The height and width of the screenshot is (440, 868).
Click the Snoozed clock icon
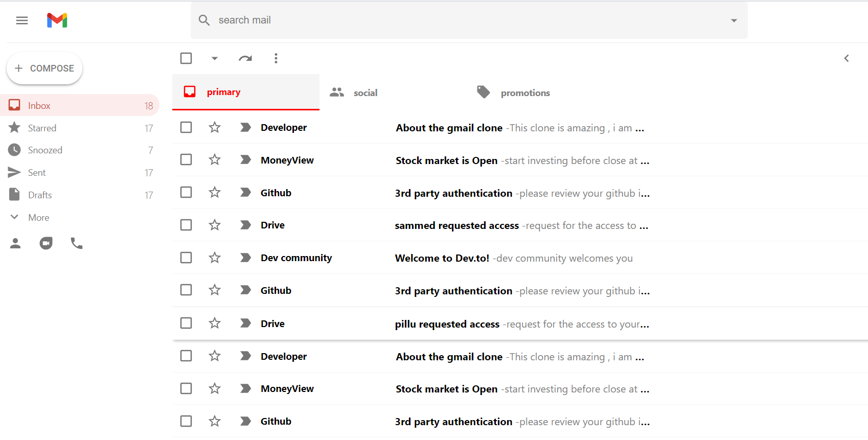coord(14,150)
